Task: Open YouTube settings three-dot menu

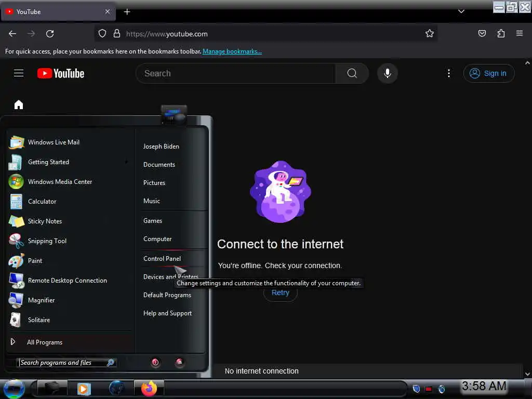Action: pos(449,73)
